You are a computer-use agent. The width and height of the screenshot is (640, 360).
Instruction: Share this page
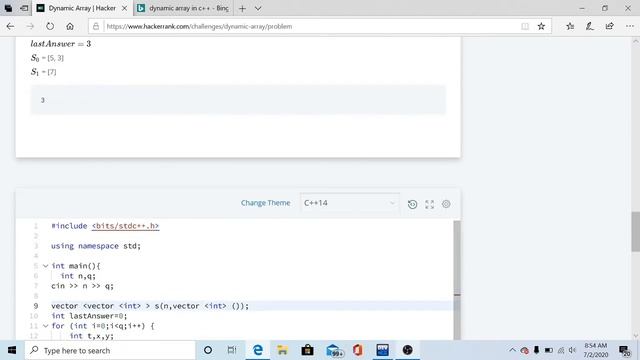pyautogui.click(x=610, y=26)
